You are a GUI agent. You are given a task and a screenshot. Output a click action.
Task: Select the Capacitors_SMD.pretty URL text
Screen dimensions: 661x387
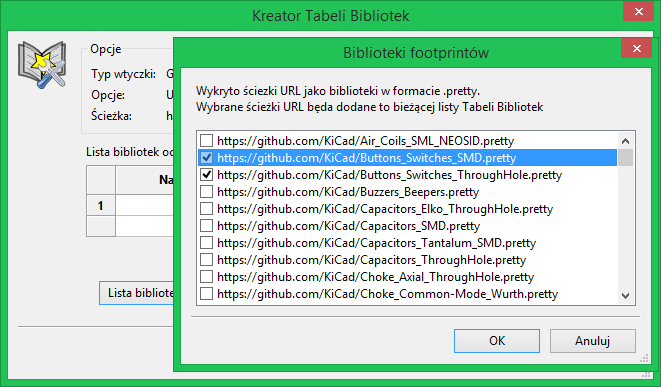(349, 226)
